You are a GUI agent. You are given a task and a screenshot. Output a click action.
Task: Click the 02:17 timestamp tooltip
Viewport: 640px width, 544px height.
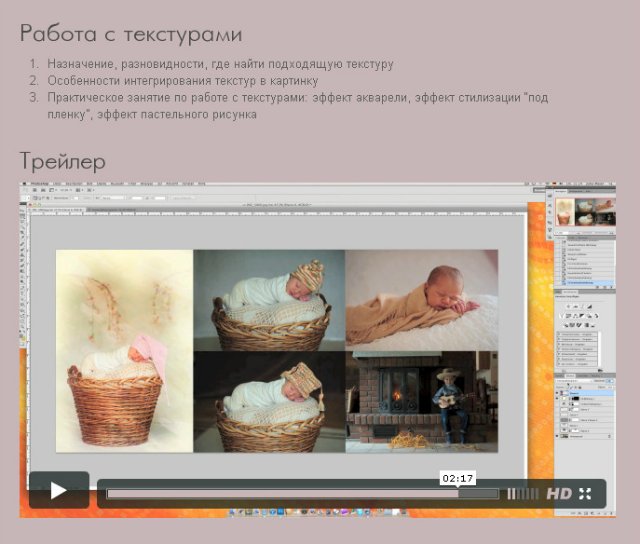[456, 478]
